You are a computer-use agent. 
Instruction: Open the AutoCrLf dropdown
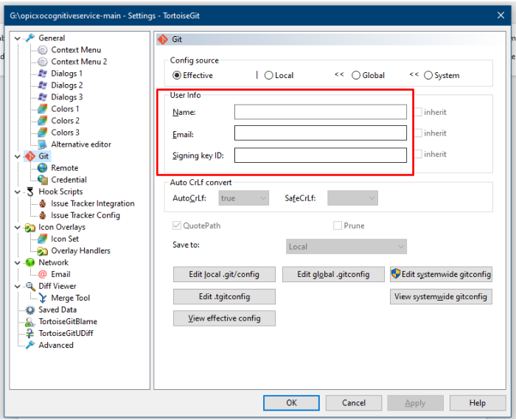tap(243, 198)
